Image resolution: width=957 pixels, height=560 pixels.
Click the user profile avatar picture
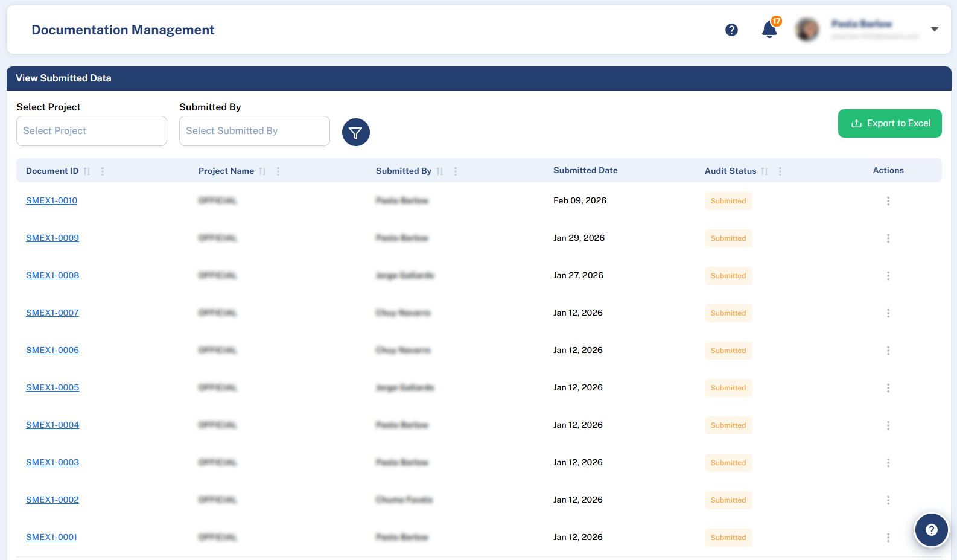click(807, 30)
